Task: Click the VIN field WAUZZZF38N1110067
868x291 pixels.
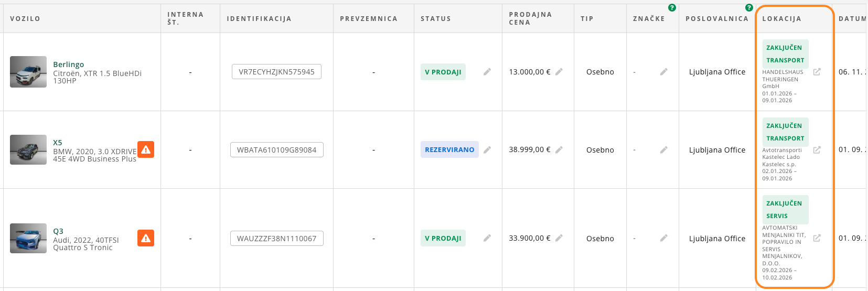Action: point(276,239)
